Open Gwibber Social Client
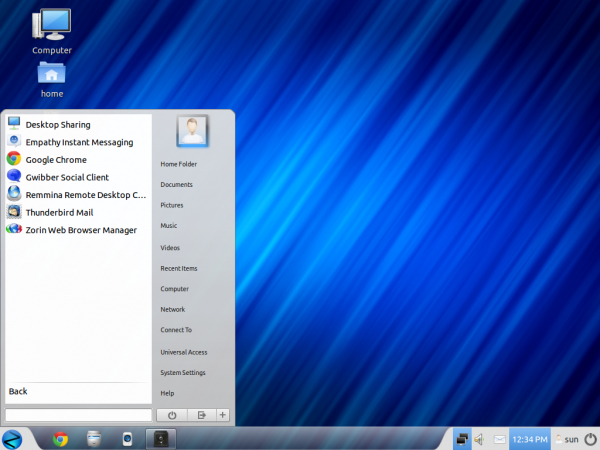The image size is (600, 450). click(x=78, y=178)
